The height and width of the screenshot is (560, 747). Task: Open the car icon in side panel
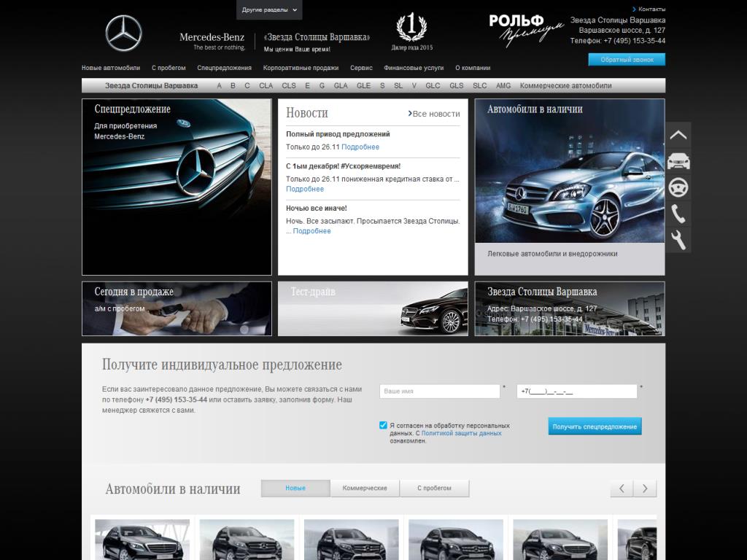click(678, 161)
